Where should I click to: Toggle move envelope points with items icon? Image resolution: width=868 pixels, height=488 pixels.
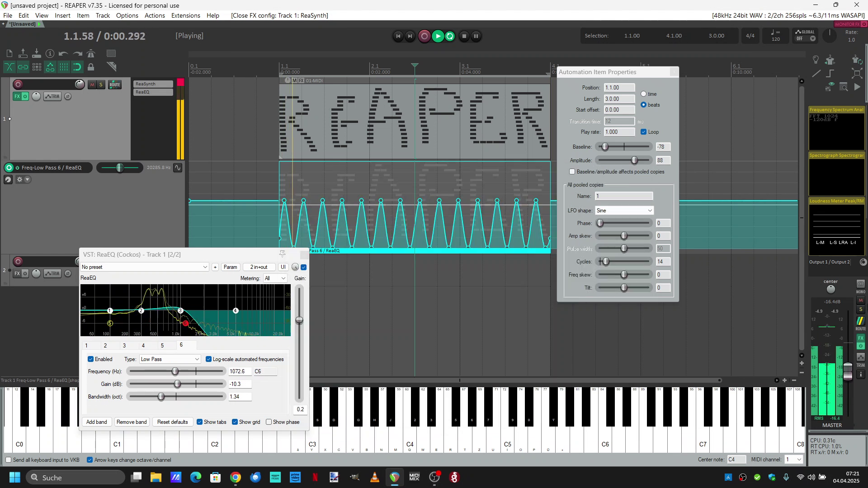pyautogui.click(x=50, y=67)
